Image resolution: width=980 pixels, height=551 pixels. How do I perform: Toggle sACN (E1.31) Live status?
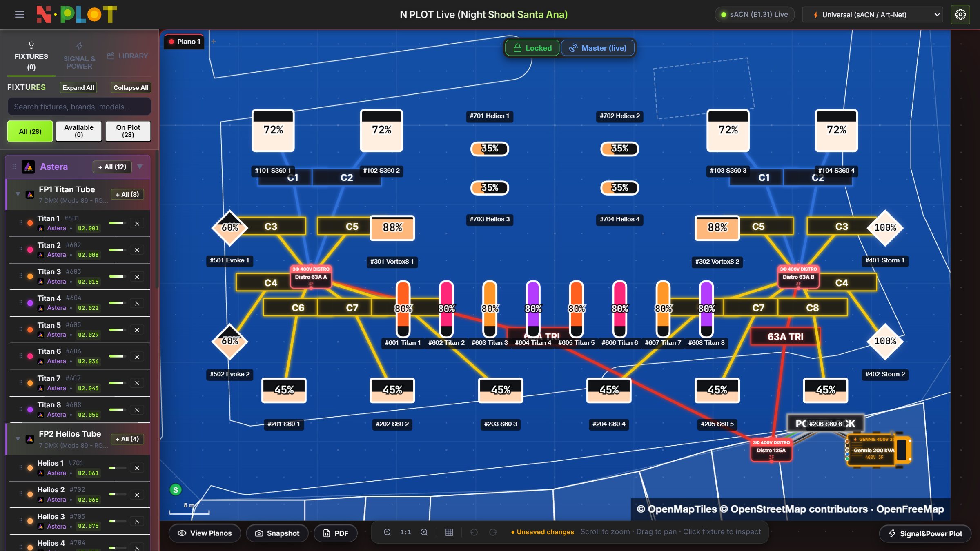[x=755, y=14]
